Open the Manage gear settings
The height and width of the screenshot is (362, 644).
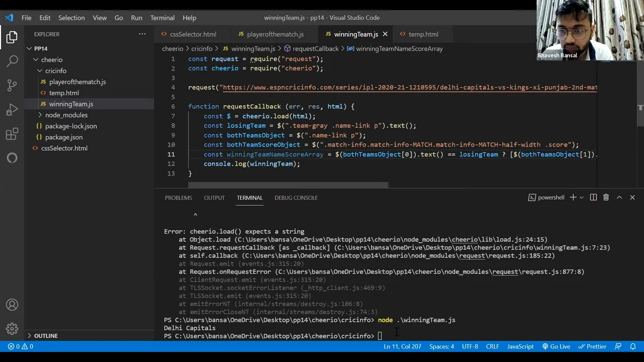(x=12, y=329)
